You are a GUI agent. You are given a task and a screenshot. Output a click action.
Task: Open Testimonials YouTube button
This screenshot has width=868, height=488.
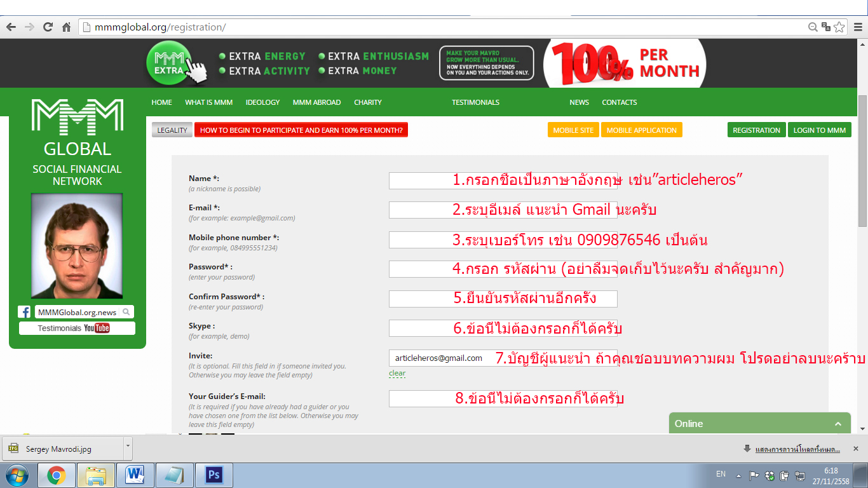tap(77, 328)
